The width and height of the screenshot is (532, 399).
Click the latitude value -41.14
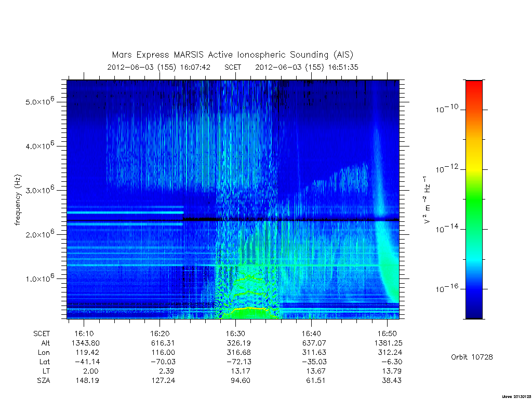pos(87,362)
